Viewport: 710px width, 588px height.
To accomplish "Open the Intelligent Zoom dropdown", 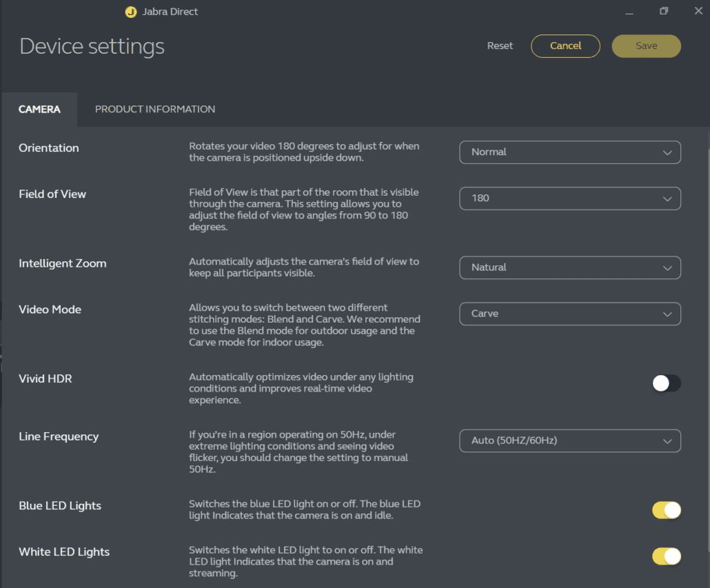I will click(x=570, y=267).
